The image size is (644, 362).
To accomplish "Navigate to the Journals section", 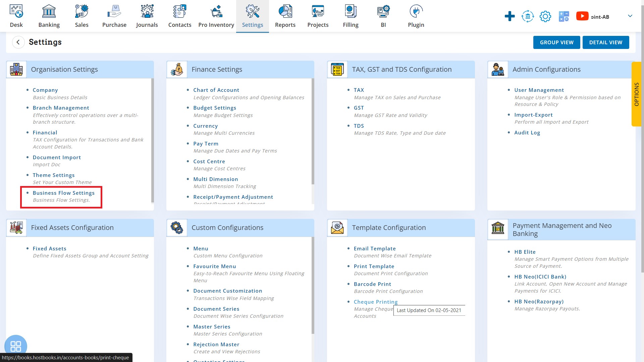I will 147,16.
